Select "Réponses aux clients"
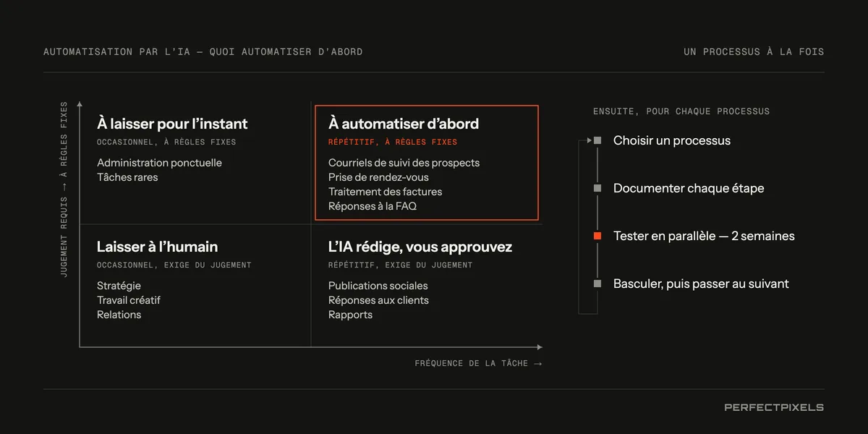 [378, 300]
